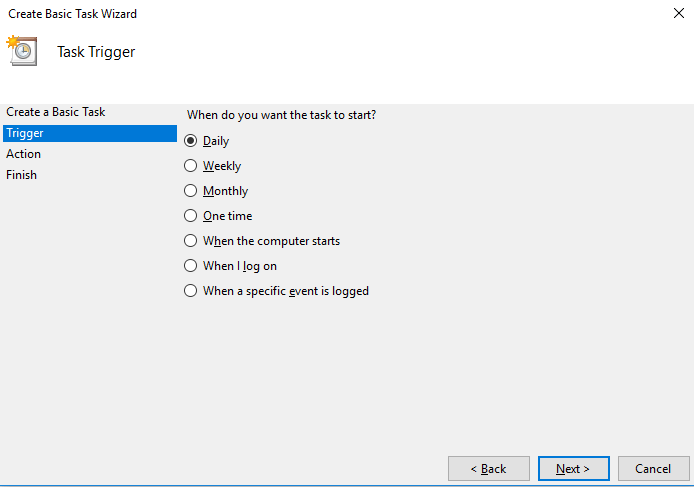This screenshot has width=694, height=487.
Task: Choose the When I log on option
Action: [191, 266]
